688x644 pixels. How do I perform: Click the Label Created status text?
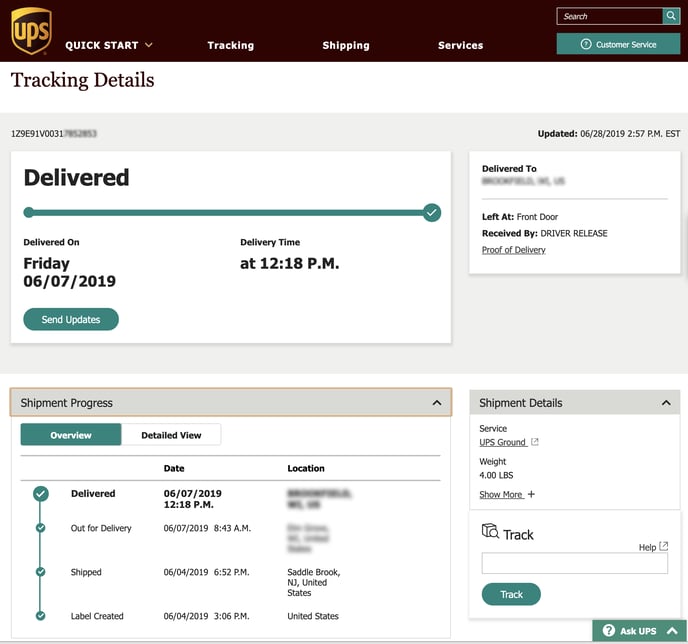click(x=97, y=616)
